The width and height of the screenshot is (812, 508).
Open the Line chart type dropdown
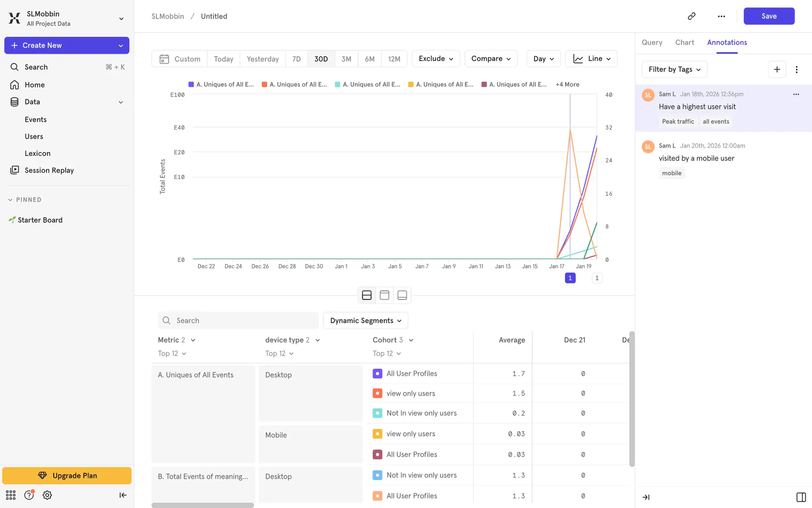(591, 59)
